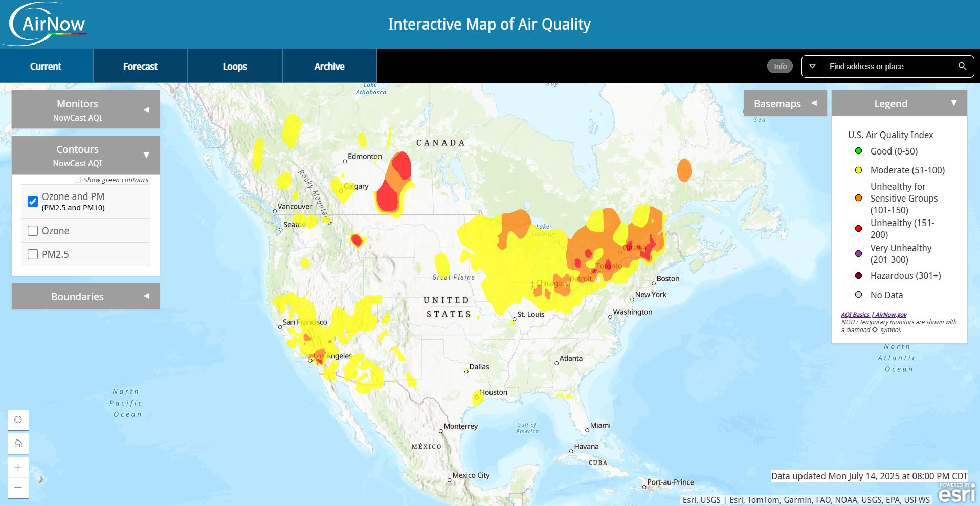Click the Interactive Map of Air Quality title

pos(489,24)
